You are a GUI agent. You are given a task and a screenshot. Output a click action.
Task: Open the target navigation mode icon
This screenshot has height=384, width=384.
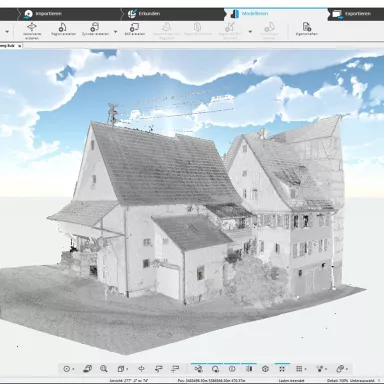67,369
